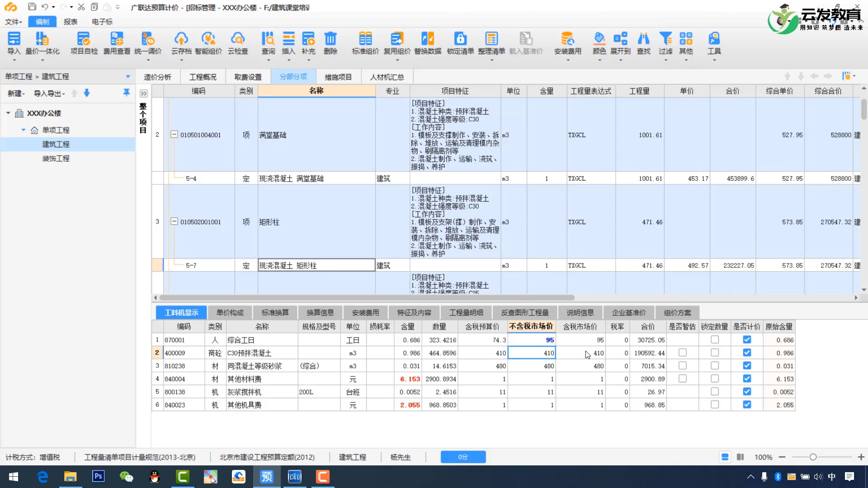Viewport: 868px width, 488px height.
Task: Click the zoom-out minus button
Action: point(782,457)
